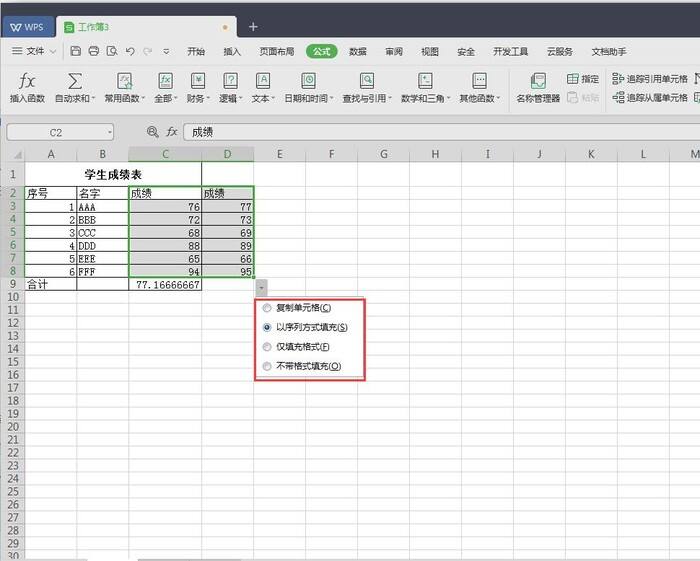The image size is (700, 561).
Task: Open the Page Layout (页面布局) tab
Action: [x=283, y=51]
